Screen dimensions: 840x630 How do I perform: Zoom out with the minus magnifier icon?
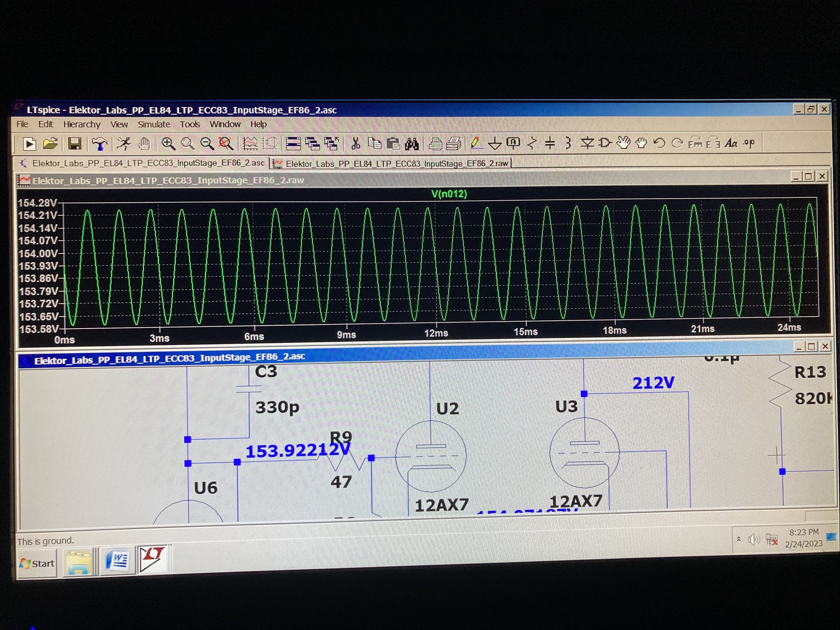coord(207,144)
